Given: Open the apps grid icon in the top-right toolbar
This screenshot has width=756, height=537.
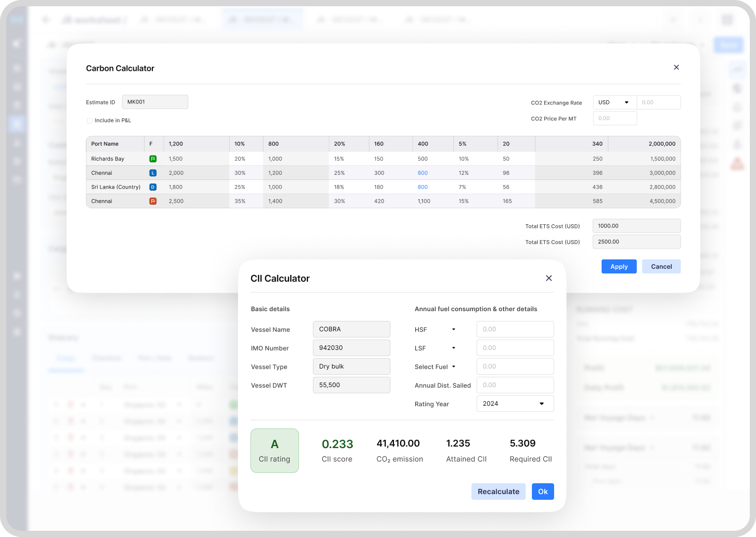Looking at the screenshot, I should click(x=727, y=19).
